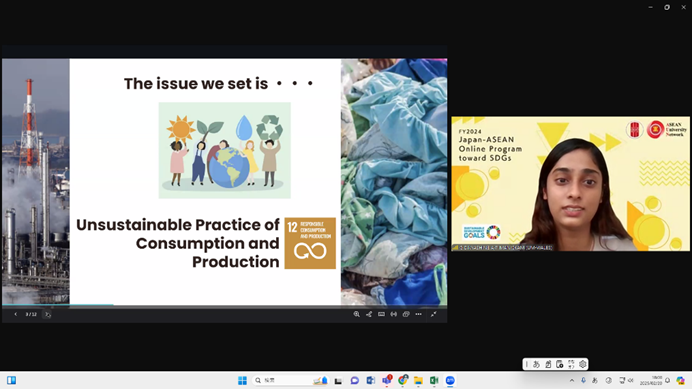692x389 pixels.
Task: Click the SDG 12 badge on the slide
Action: click(x=310, y=243)
